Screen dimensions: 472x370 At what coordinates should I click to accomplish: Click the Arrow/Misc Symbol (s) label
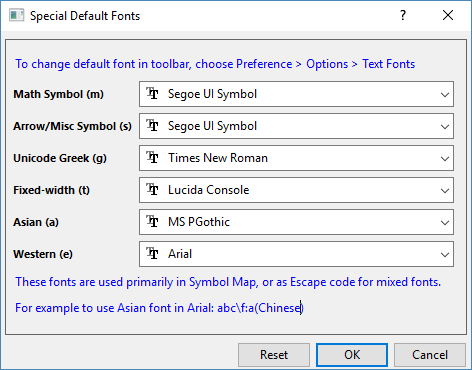pos(72,126)
